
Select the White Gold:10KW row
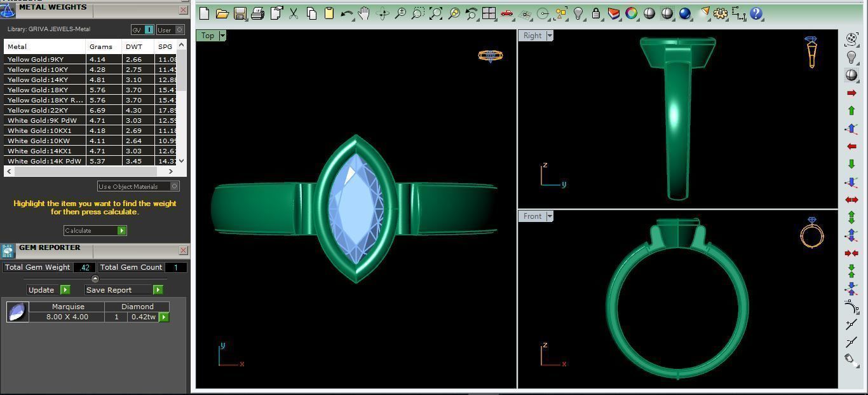pyautogui.click(x=90, y=141)
